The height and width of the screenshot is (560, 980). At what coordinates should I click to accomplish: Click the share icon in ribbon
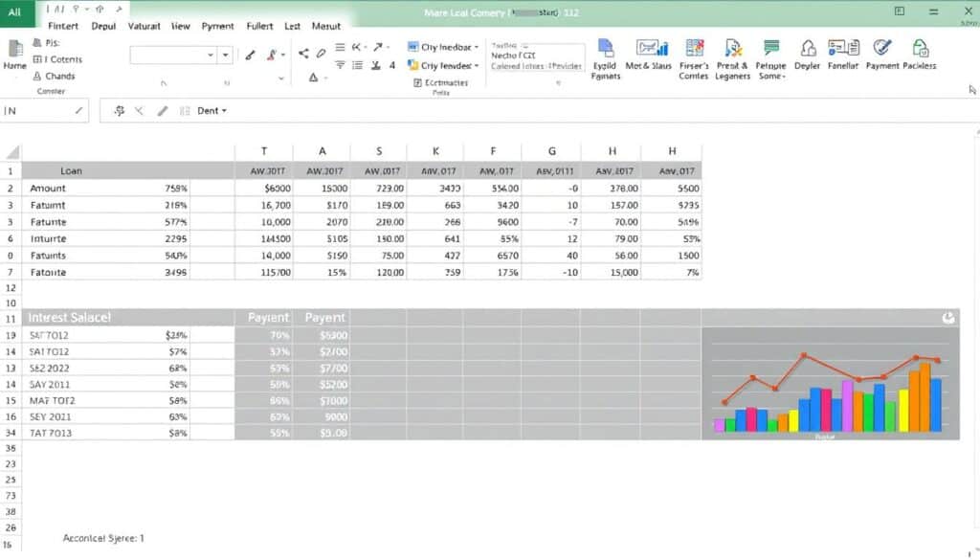point(303,53)
